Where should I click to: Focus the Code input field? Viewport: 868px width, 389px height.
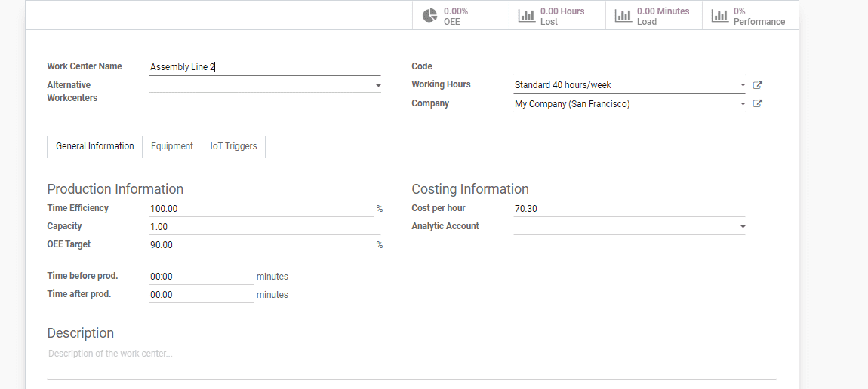629,67
